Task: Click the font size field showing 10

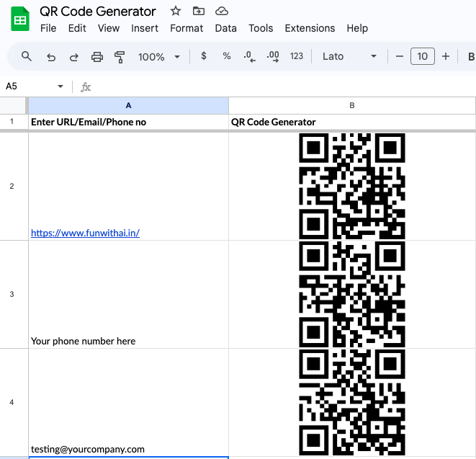Action: click(x=422, y=56)
